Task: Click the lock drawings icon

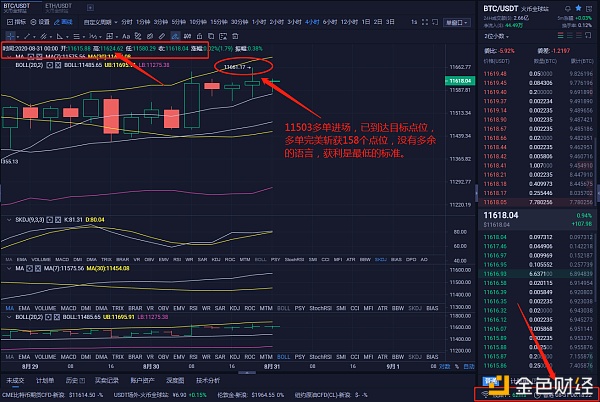Action: tap(199, 36)
